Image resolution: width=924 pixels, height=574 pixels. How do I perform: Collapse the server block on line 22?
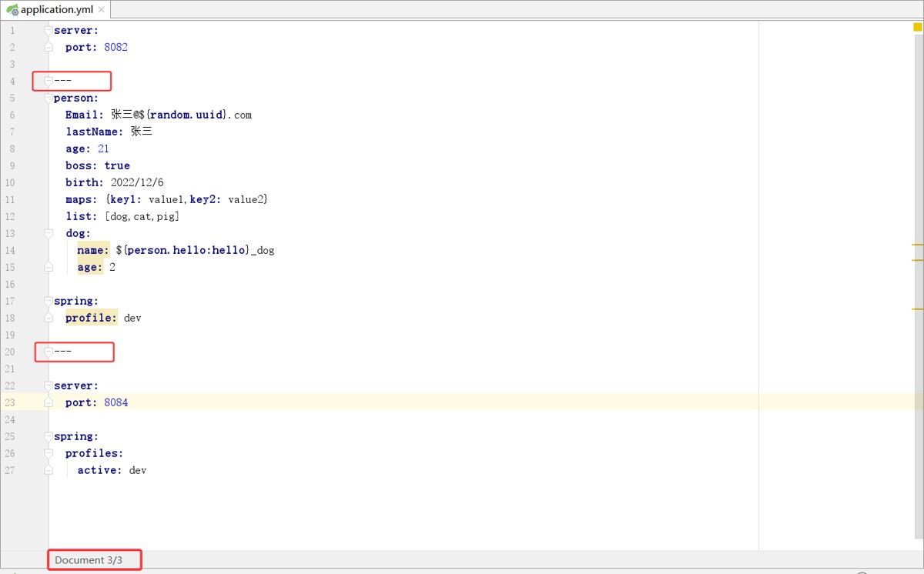pyautogui.click(x=49, y=385)
